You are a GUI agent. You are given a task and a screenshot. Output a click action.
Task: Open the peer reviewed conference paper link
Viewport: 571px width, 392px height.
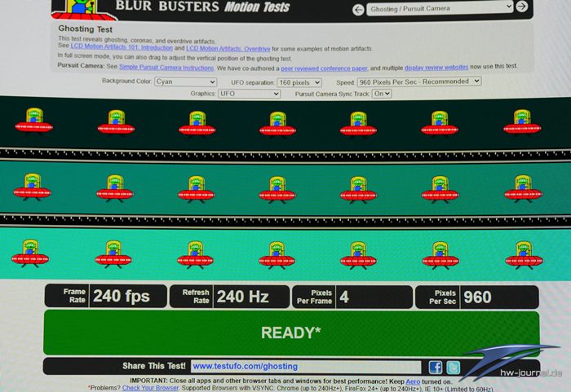pos(324,68)
